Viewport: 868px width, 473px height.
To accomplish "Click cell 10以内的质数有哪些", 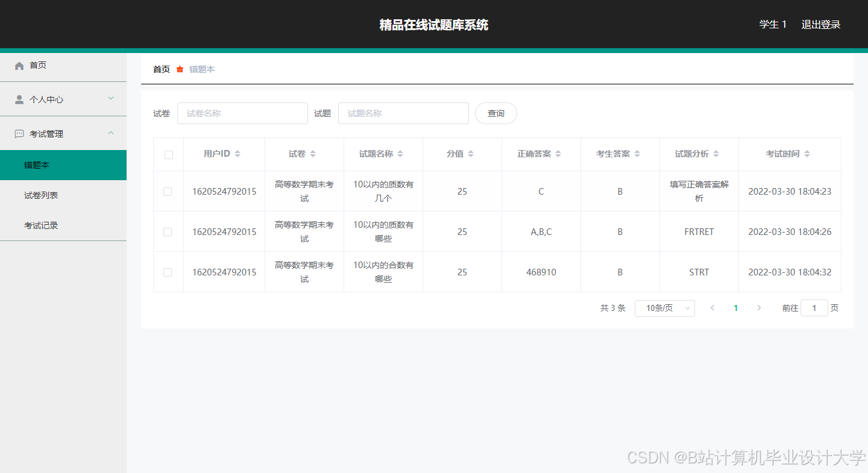I will pos(383,232).
